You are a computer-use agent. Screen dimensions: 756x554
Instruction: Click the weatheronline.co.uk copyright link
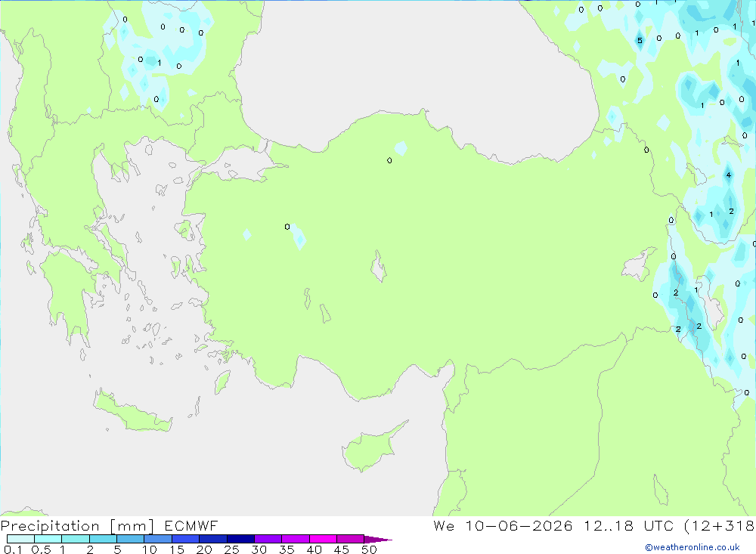point(692,547)
